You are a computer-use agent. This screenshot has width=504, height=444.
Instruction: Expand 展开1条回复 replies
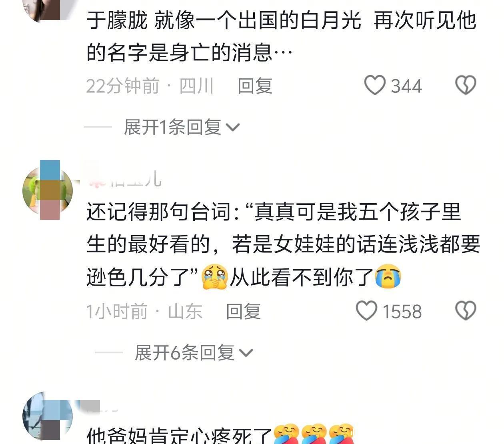click(182, 127)
